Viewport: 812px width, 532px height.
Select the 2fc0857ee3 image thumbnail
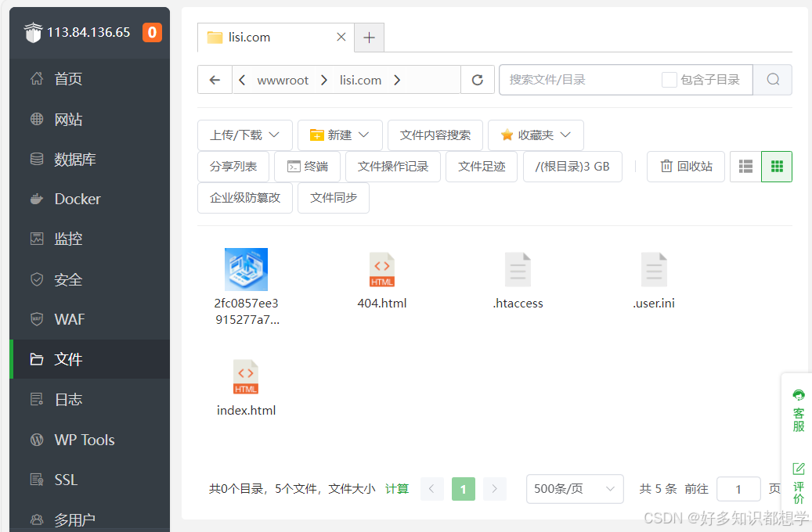(x=246, y=269)
